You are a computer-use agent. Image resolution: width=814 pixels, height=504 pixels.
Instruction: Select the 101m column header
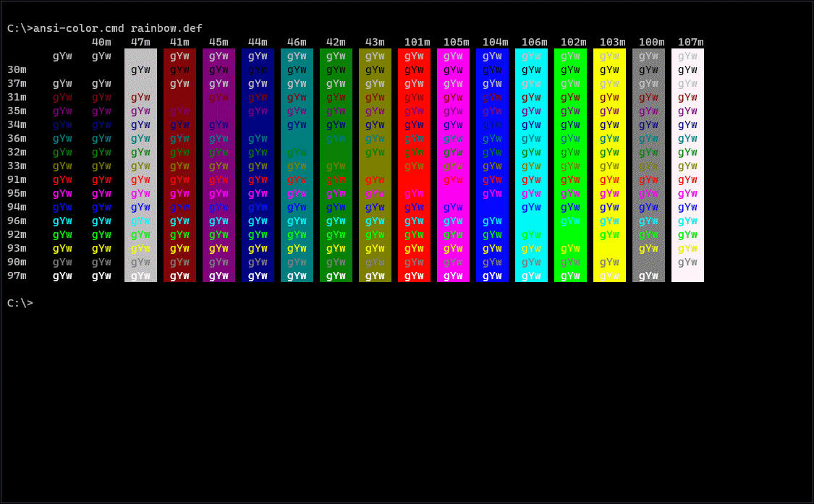pos(417,42)
